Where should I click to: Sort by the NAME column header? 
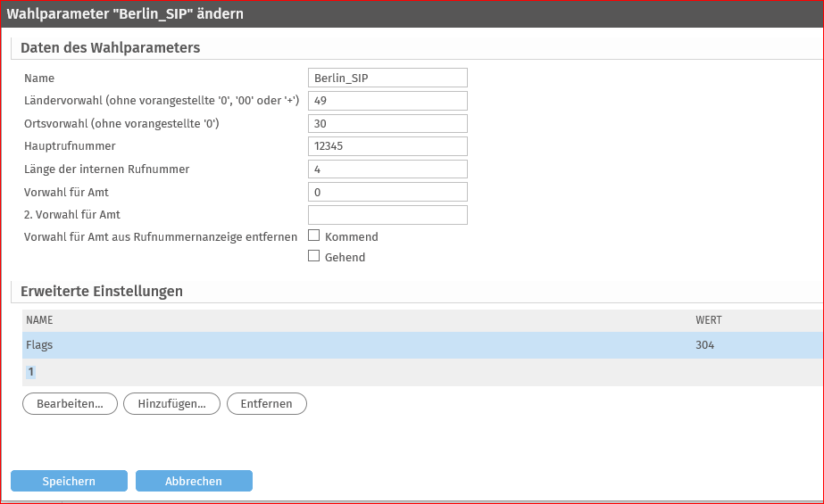(x=39, y=319)
